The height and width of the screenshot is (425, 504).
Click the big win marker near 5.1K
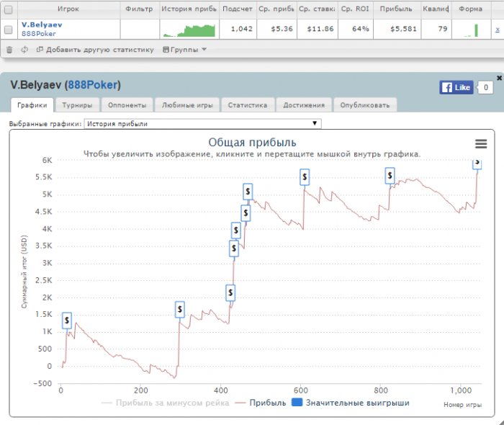(248, 192)
